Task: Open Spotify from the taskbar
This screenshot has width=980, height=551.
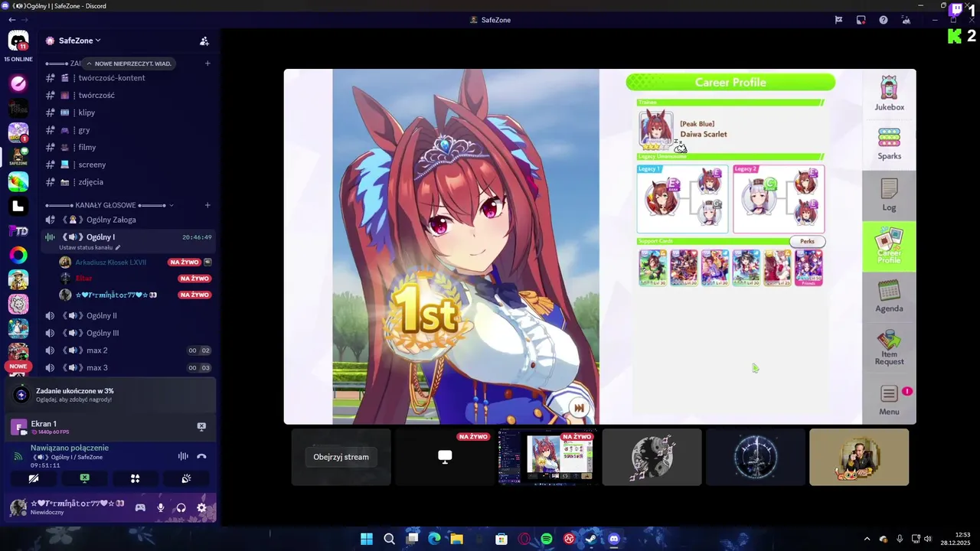Action: [x=547, y=539]
